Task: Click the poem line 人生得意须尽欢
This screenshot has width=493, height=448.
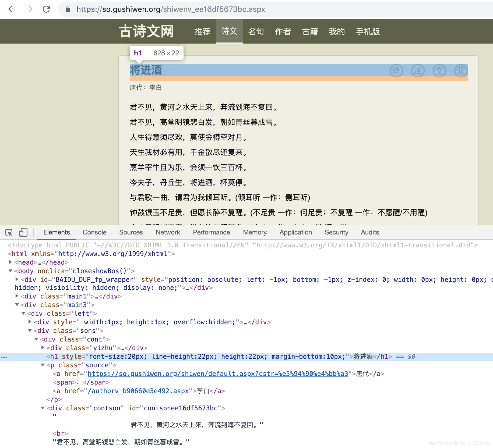Action: [188, 137]
